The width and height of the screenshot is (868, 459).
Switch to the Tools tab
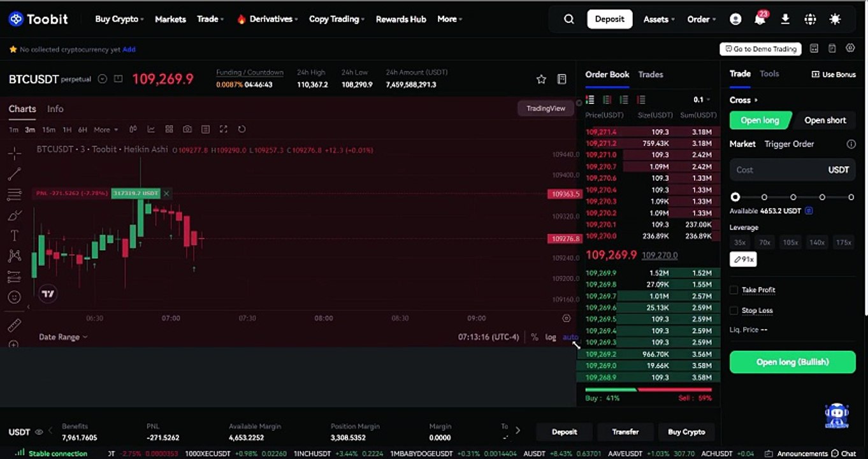click(769, 74)
